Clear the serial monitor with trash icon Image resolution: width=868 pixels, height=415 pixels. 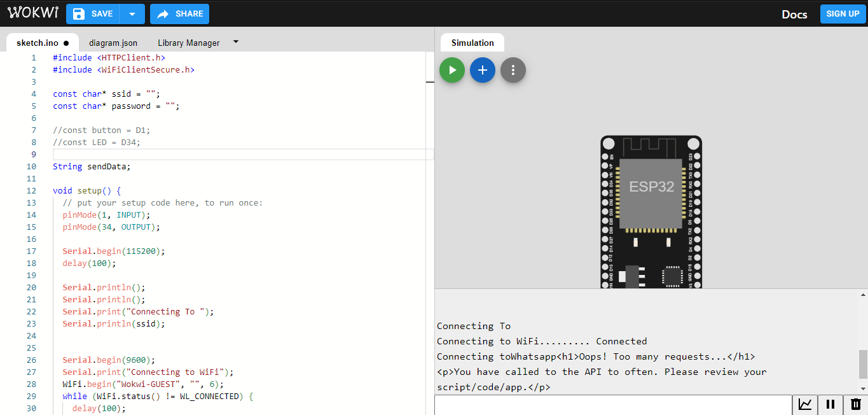[x=856, y=404]
